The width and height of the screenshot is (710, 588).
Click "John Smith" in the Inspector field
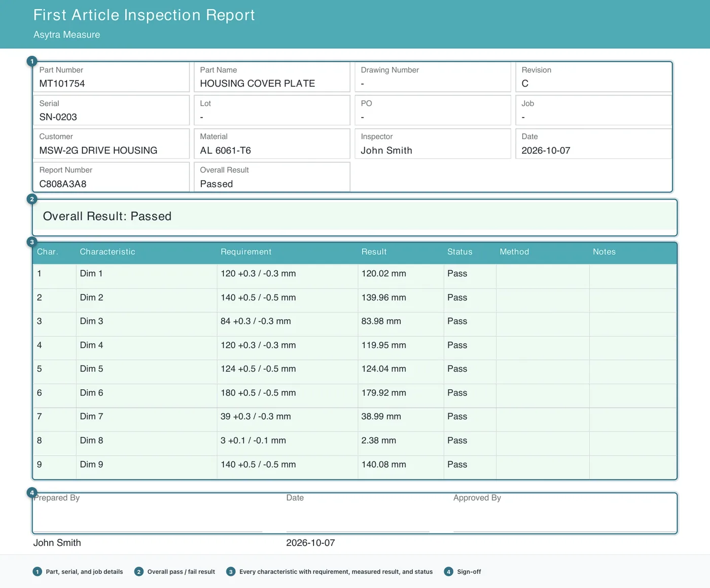pyautogui.click(x=386, y=151)
